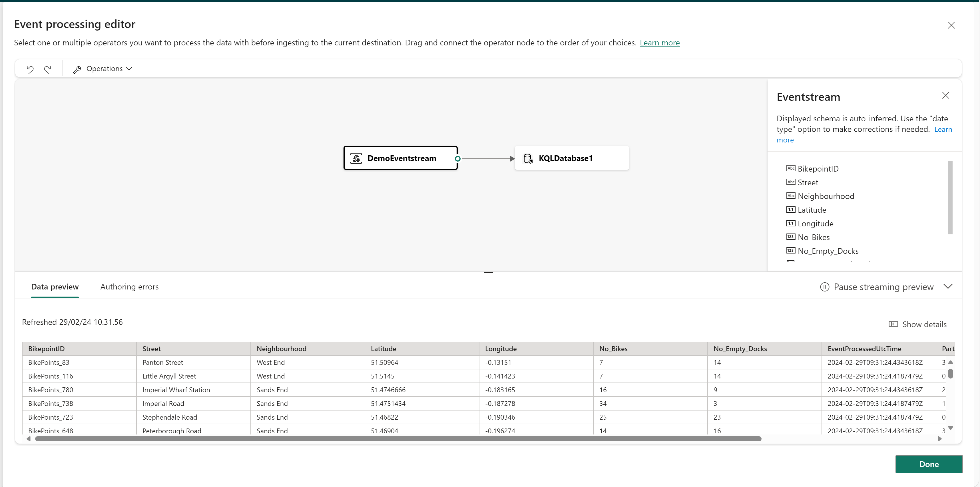980x487 pixels.
Task: Click the Longitude float type icon
Action: coord(791,223)
